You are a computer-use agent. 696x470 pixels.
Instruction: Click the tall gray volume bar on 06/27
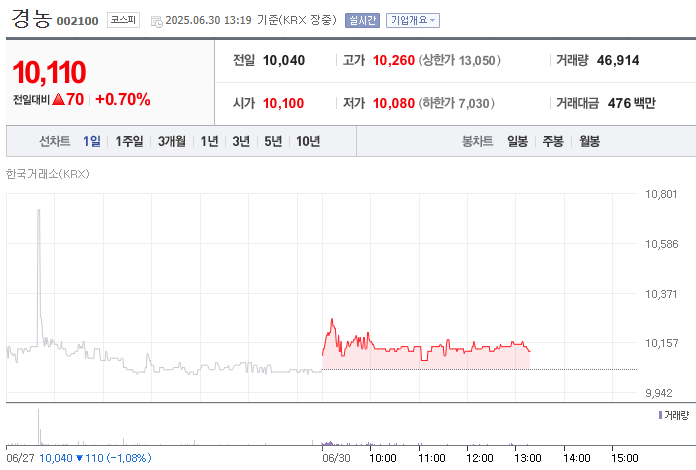[38, 427]
